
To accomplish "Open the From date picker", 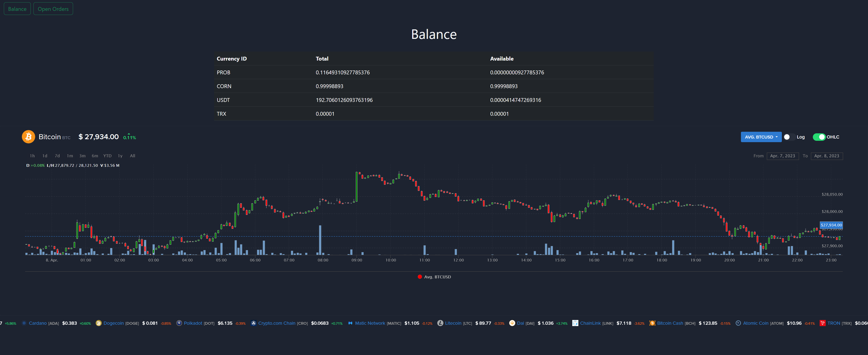I will pyautogui.click(x=782, y=156).
